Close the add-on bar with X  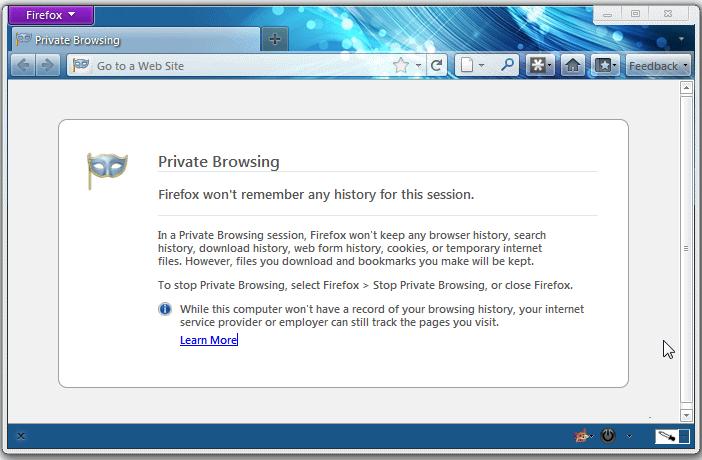21,436
